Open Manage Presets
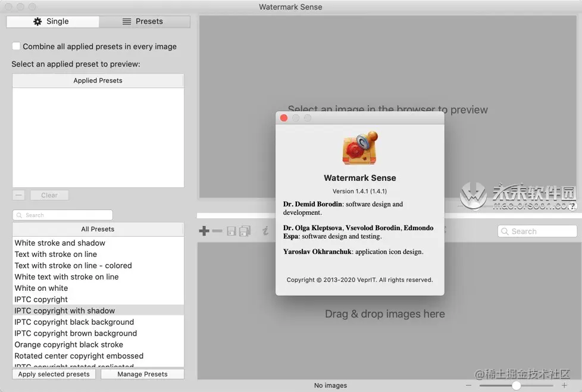The image size is (582, 392). pyautogui.click(x=143, y=374)
